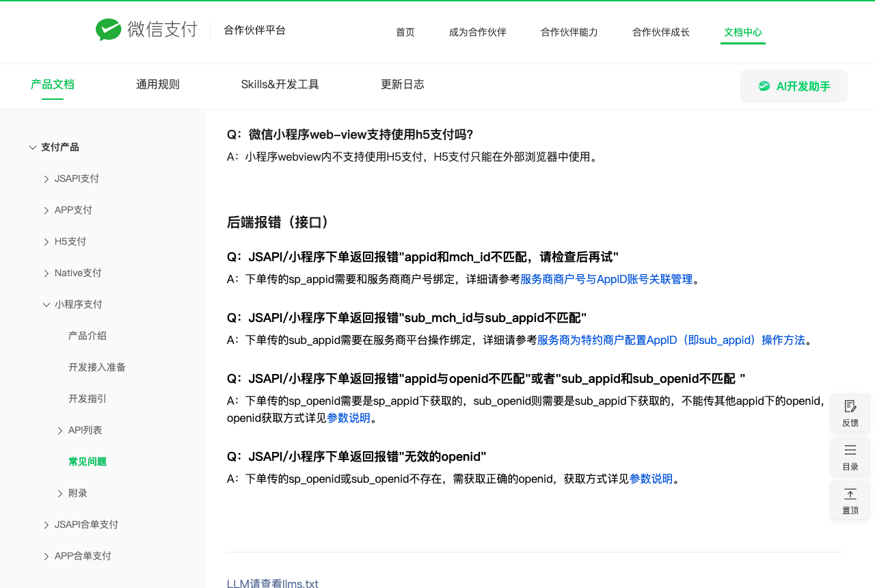Expand the JSAPI合单支付 chevron
This screenshot has width=875, height=588.
pyautogui.click(x=46, y=525)
